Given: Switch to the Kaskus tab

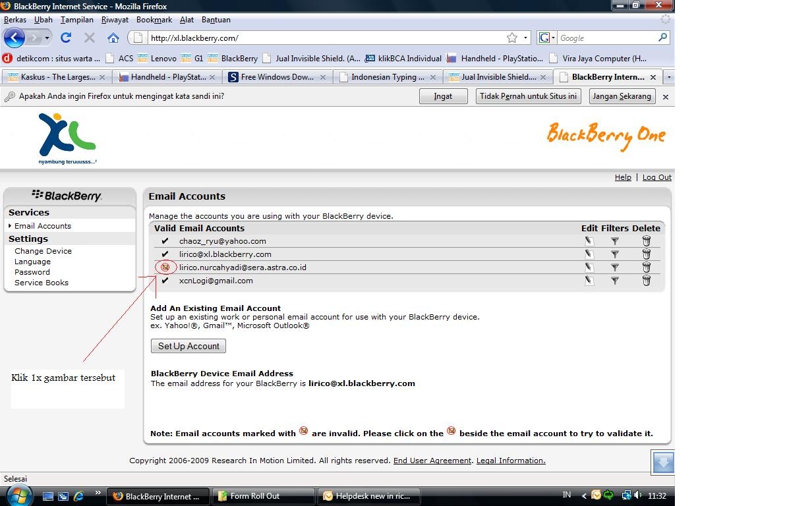Looking at the screenshot, I should coord(57,77).
